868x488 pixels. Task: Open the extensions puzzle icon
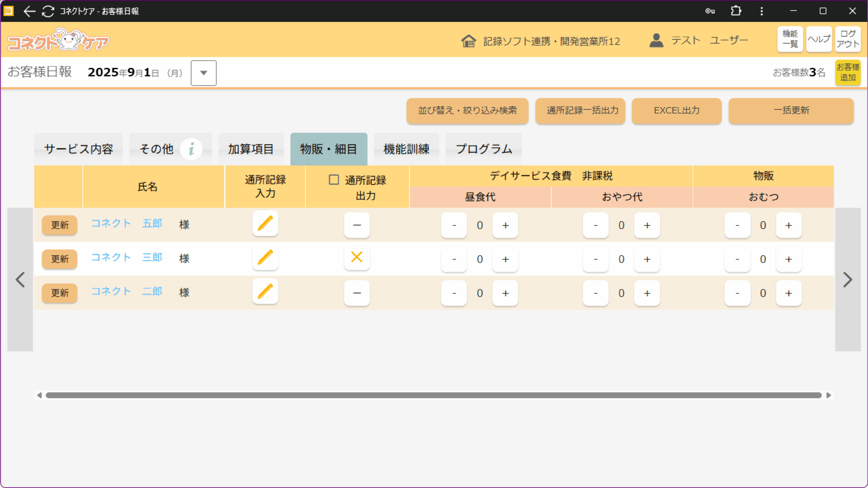735,11
